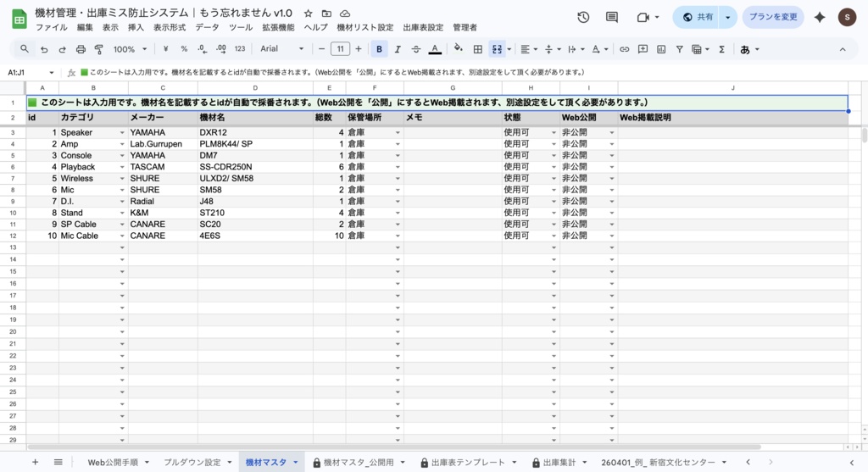The width and height of the screenshot is (868, 472).
Task: Show all sheets list
Action: (x=58, y=462)
